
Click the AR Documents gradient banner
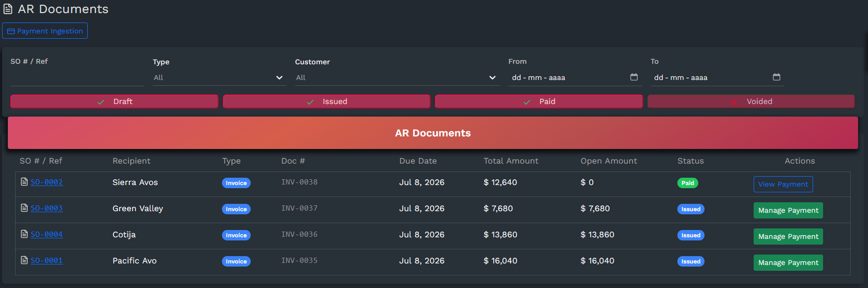tap(433, 133)
